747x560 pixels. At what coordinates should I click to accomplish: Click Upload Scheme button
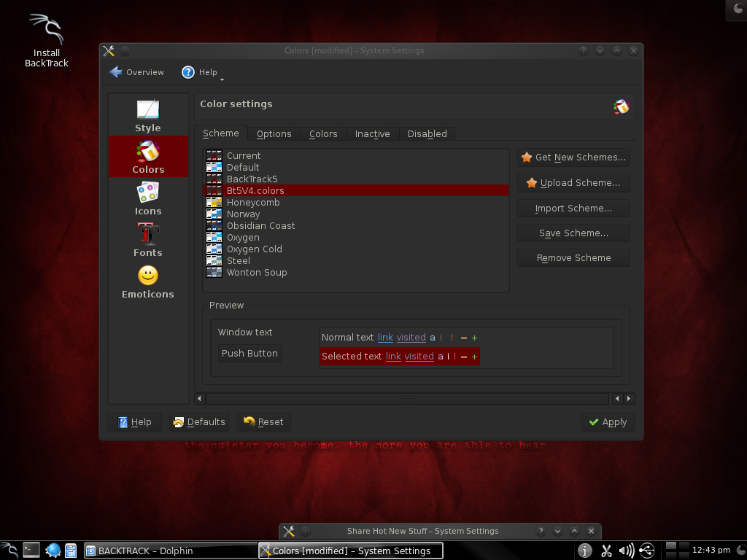(573, 183)
